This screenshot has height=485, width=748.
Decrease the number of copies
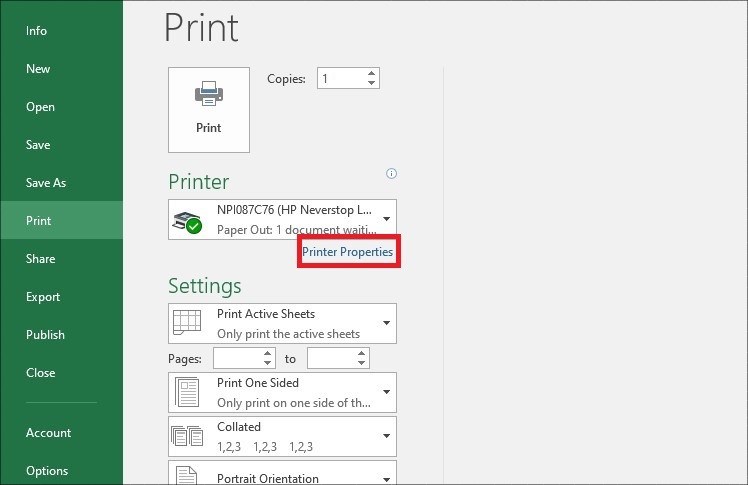[x=371, y=83]
